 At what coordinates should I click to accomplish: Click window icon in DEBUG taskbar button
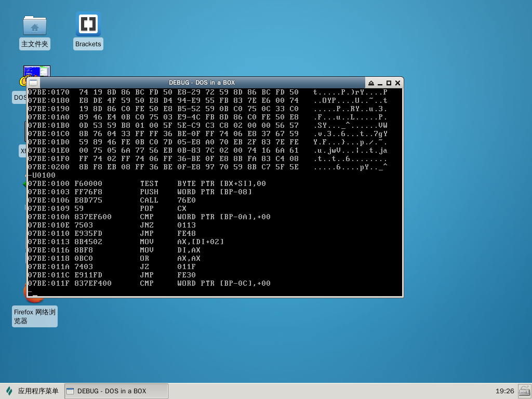[71, 391]
